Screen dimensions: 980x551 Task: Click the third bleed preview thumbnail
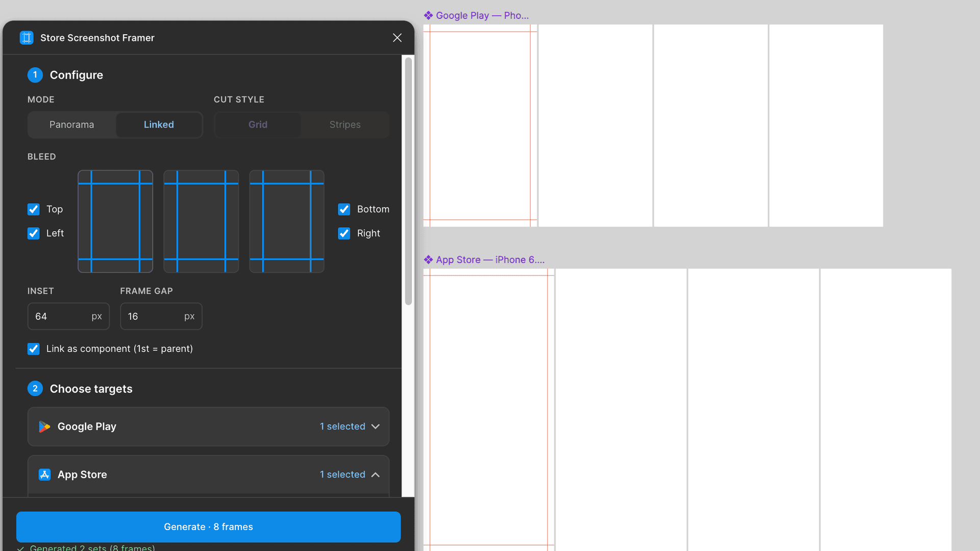pyautogui.click(x=287, y=221)
